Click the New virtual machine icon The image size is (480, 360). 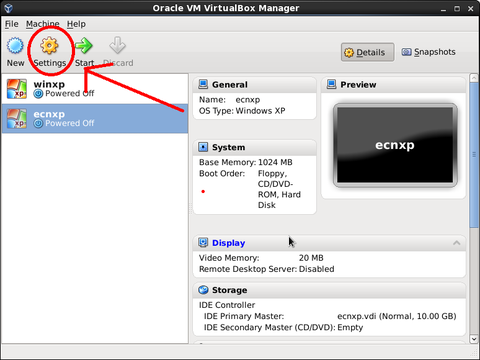pyautogui.click(x=15, y=45)
